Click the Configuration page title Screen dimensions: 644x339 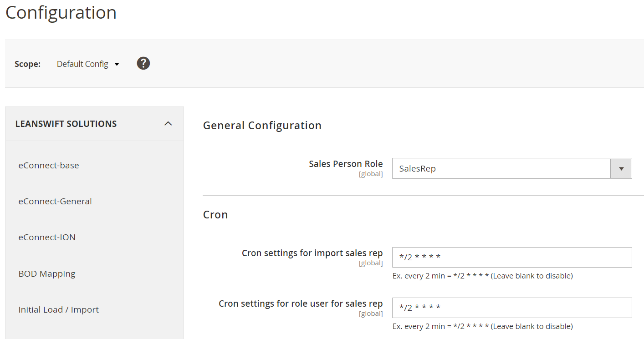61,12
